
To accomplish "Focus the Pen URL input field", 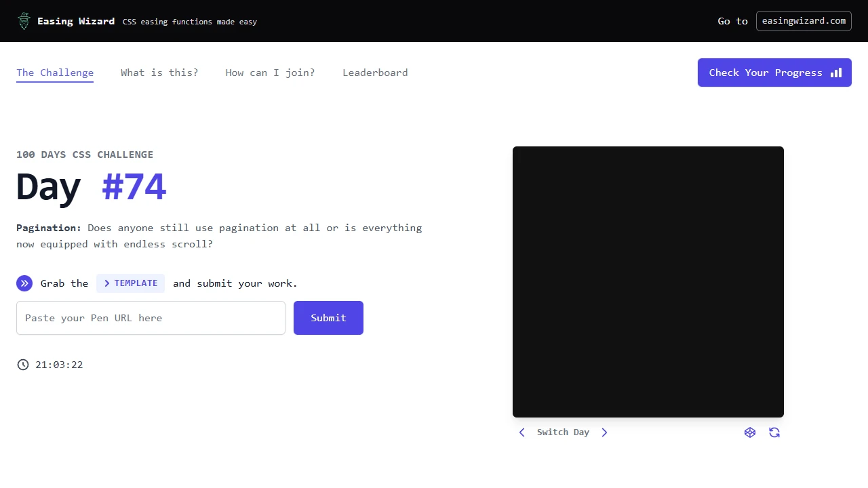I will pyautogui.click(x=151, y=318).
